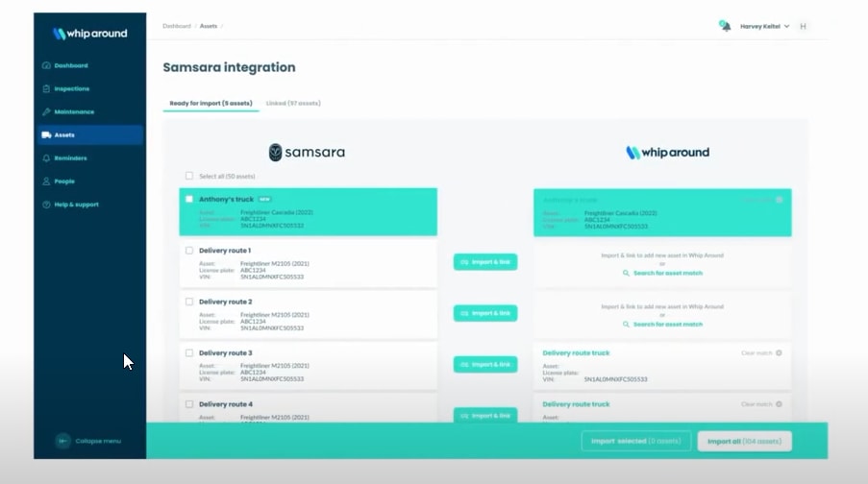
Task: Open the Dashboard icon in sidebar
Action: pyautogui.click(x=46, y=65)
